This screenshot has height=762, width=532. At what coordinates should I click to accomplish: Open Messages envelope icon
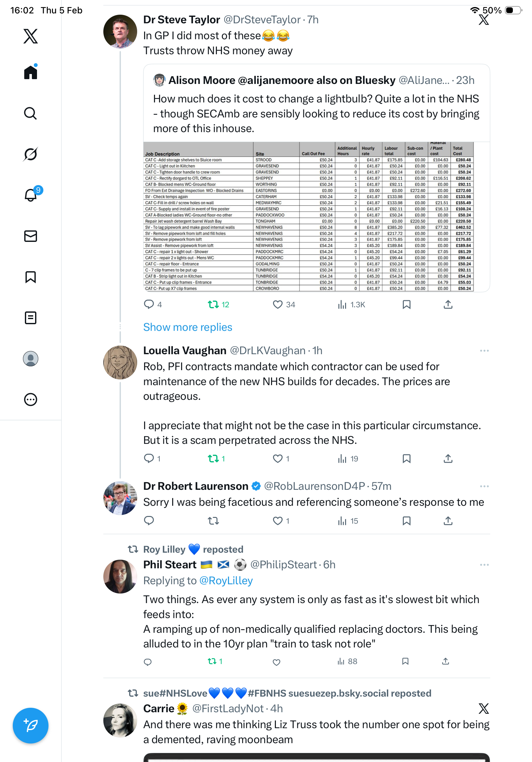(31, 236)
